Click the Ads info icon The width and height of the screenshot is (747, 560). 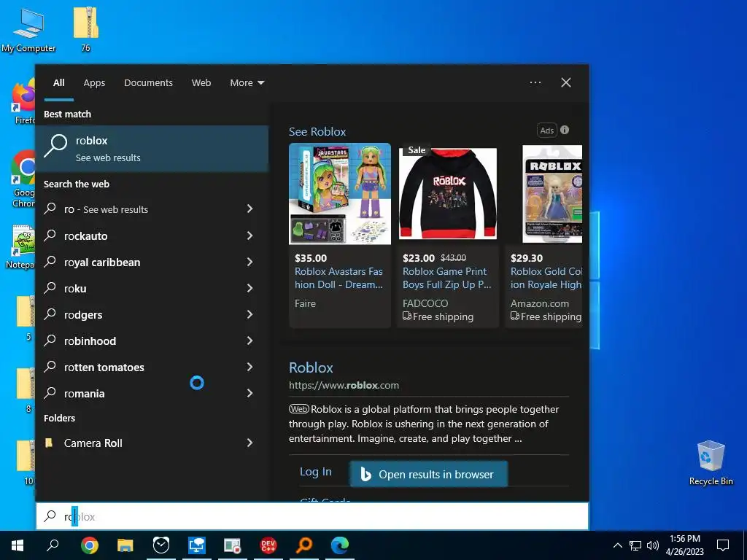[565, 130]
